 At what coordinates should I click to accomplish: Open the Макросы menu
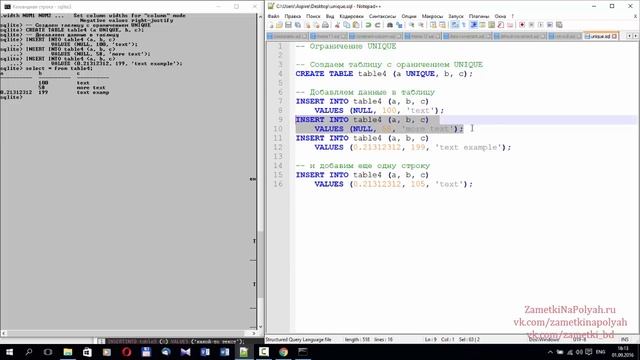point(432,16)
